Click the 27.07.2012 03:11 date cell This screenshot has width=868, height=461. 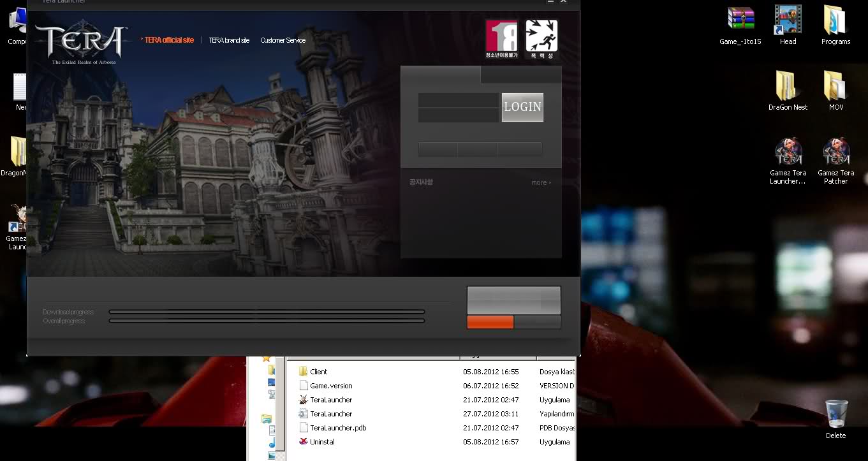point(490,414)
